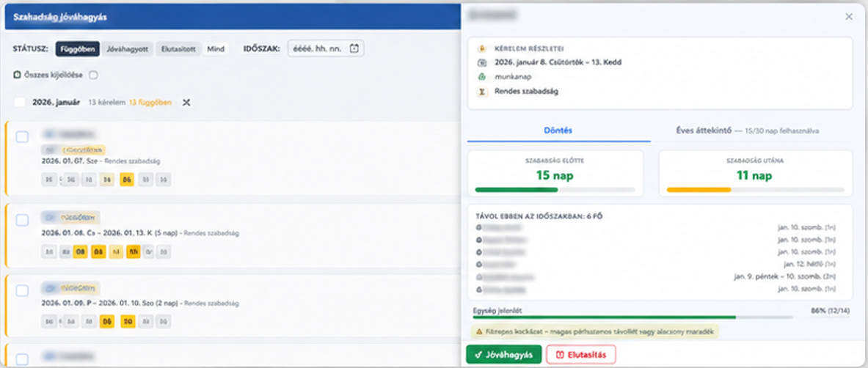Click 'jan. 9. péntek – 10. szomb. (2n)' entry
The image size is (868, 368).
pos(784,276)
